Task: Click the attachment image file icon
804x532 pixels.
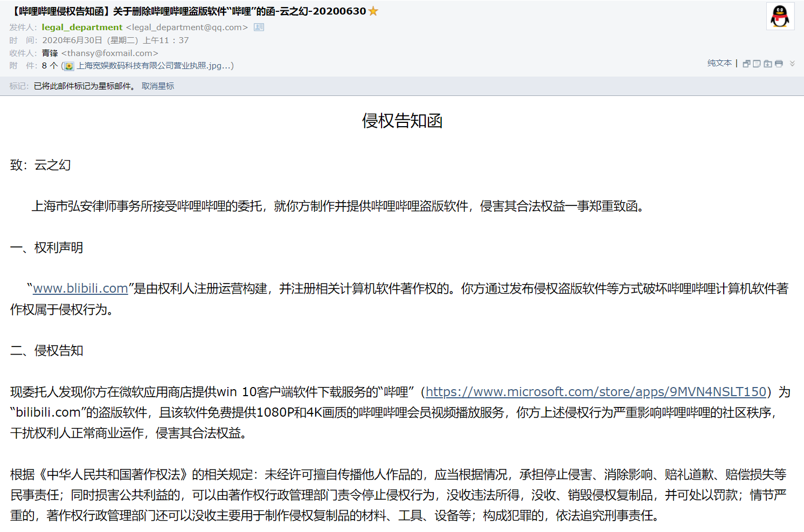Action: [69, 66]
